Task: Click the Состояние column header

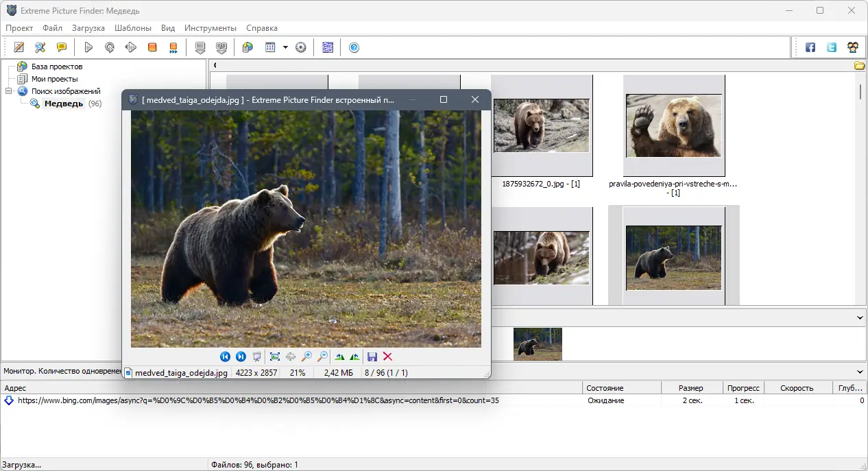Action: point(605,388)
